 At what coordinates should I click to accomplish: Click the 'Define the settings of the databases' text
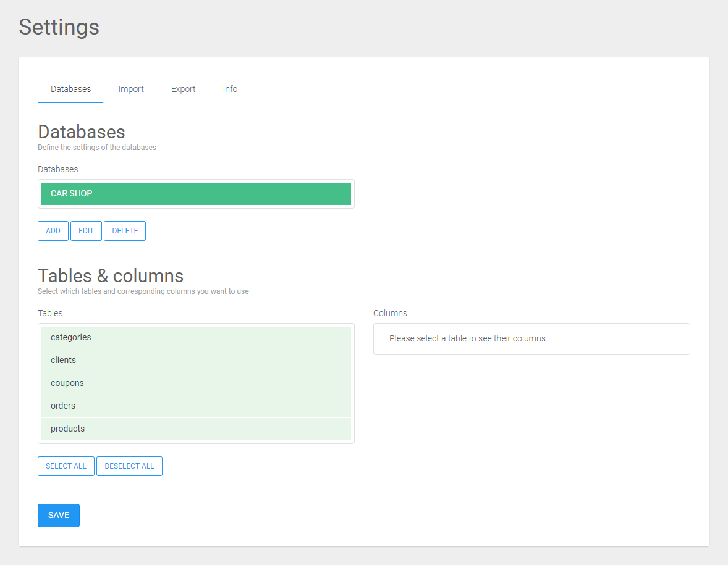point(97,148)
